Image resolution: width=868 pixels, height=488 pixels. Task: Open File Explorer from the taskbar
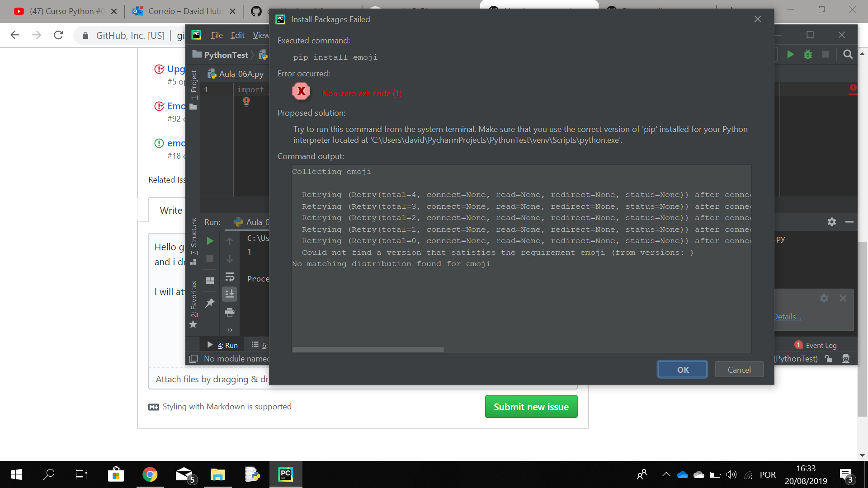click(217, 474)
